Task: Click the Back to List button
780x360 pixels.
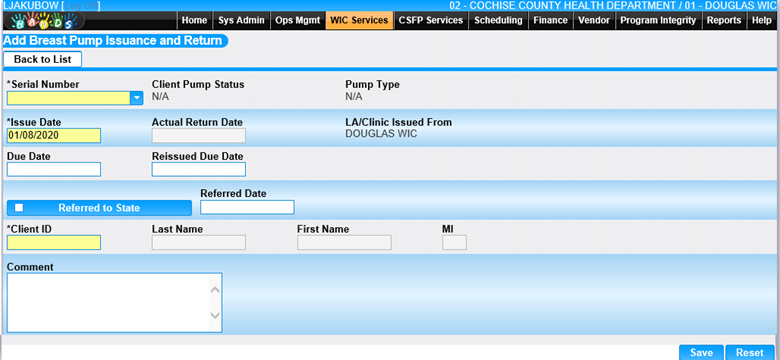Action: tap(42, 59)
